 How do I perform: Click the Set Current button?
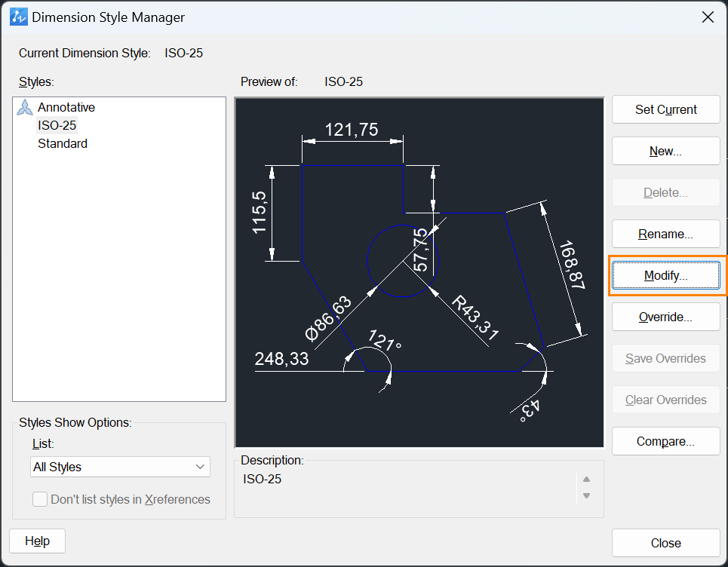tap(666, 109)
